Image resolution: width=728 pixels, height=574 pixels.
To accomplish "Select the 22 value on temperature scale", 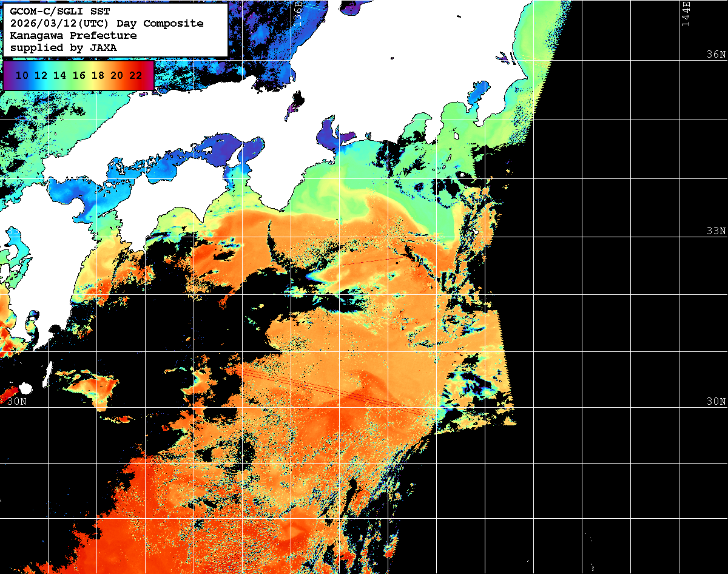I will (x=135, y=75).
